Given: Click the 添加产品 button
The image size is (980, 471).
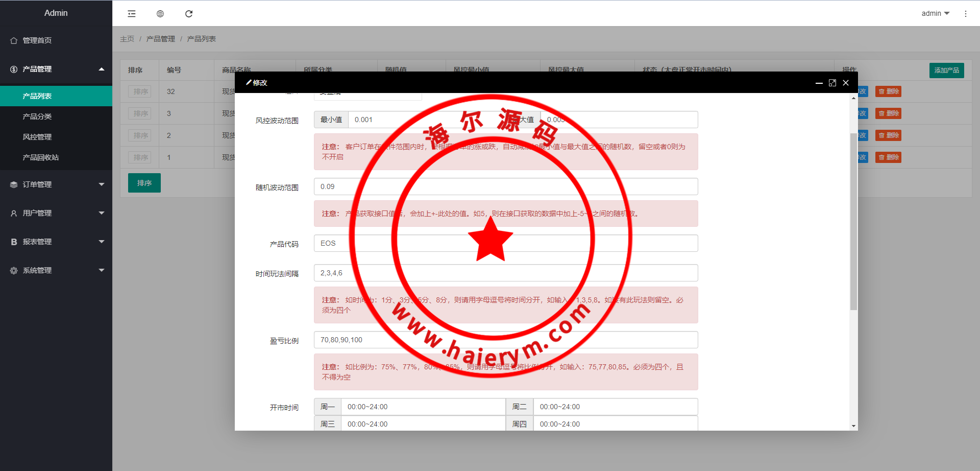Looking at the screenshot, I should click(x=946, y=70).
